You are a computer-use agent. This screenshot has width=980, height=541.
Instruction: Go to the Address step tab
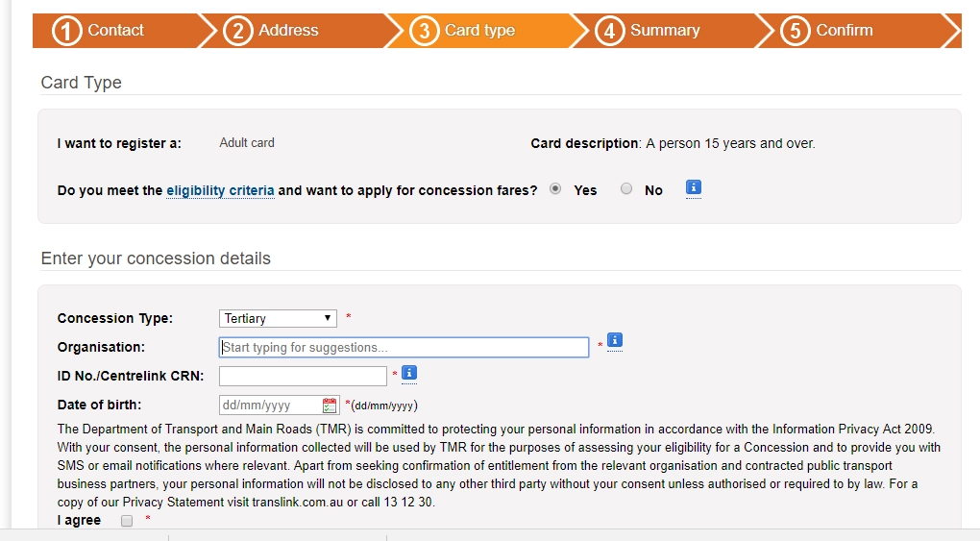coord(288,31)
